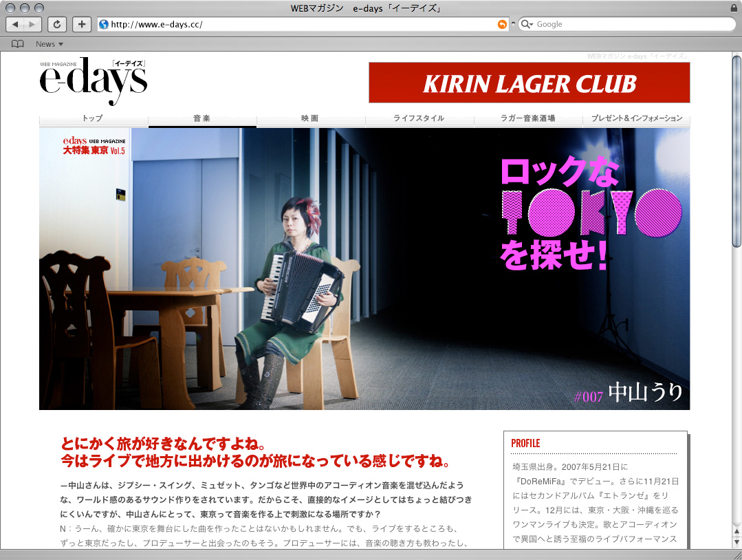Click the toolbar toggle pill in title bar
Image resolution: width=742 pixels, height=560 pixels.
click(731, 8)
